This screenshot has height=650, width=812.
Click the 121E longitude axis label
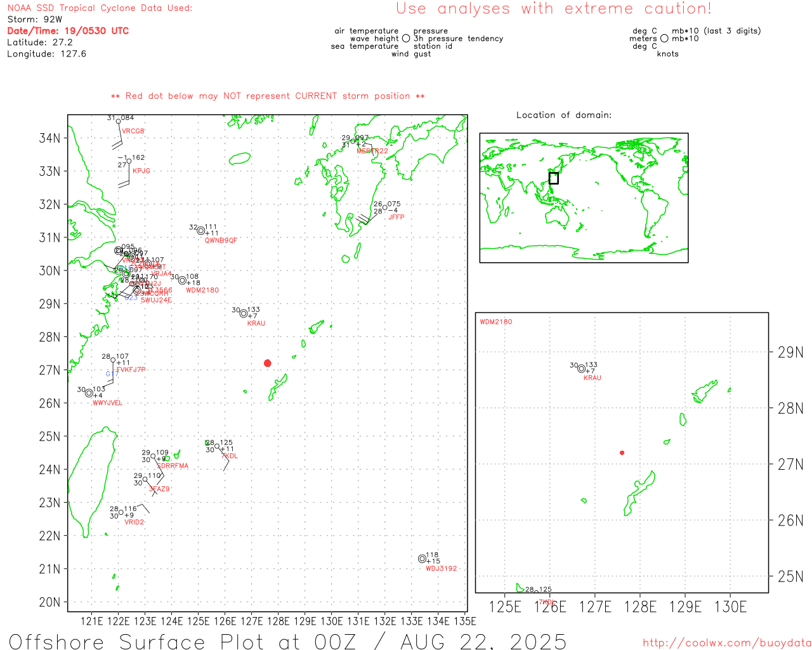(92, 621)
